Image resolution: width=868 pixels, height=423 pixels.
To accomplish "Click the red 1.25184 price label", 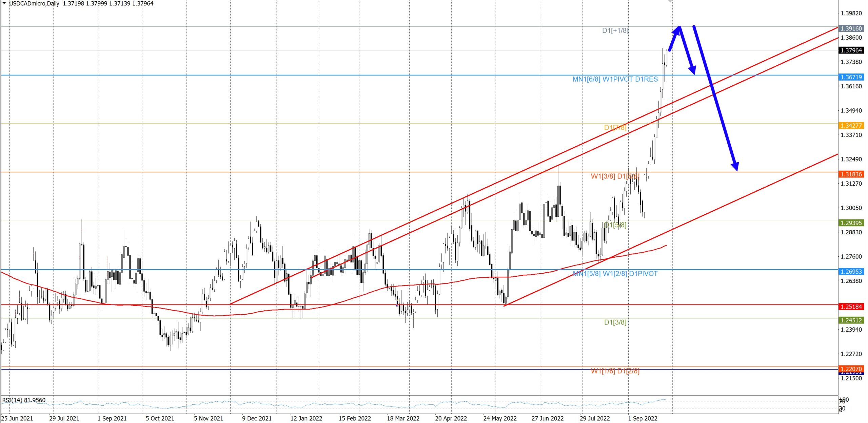I will tap(851, 307).
